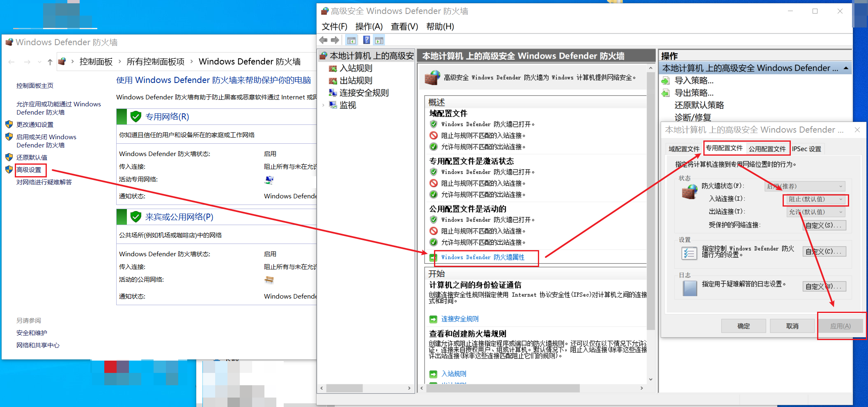Open the 操作(A) menu

pos(369,27)
